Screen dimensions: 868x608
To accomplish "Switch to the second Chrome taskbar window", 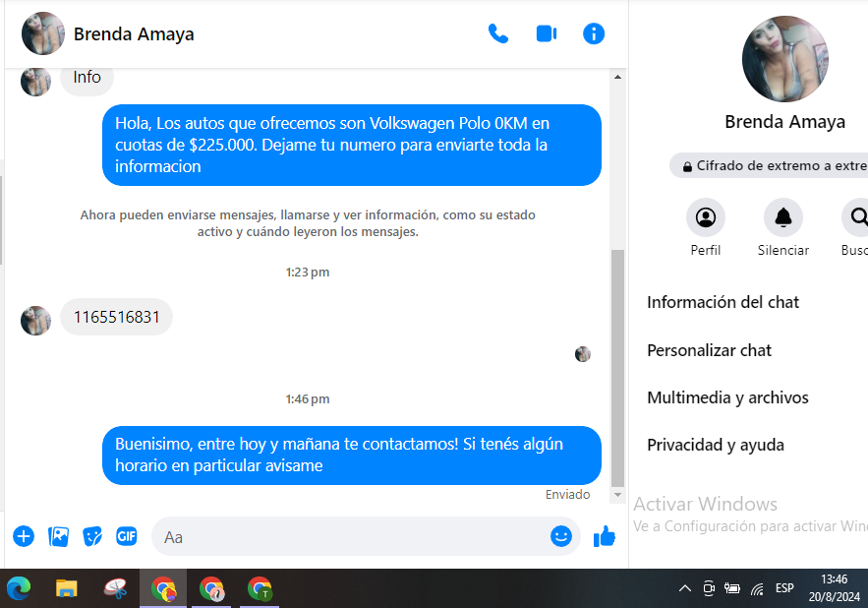I will click(x=211, y=588).
